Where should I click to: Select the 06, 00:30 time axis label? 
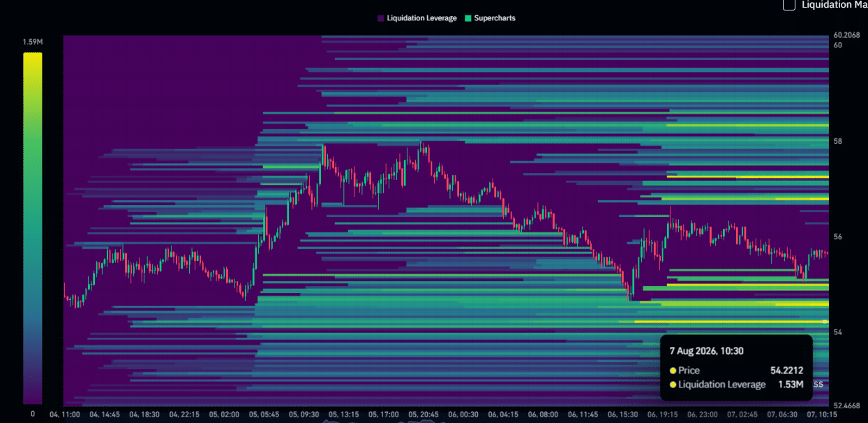(463, 414)
